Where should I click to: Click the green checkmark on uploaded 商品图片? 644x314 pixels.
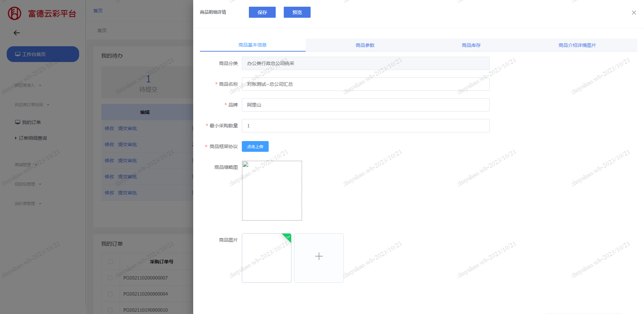[288, 237]
